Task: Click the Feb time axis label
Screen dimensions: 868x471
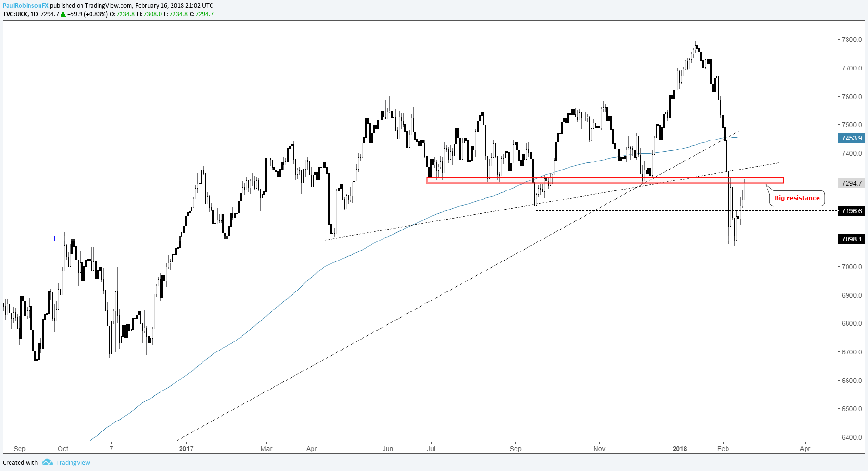Action: (x=723, y=449)
